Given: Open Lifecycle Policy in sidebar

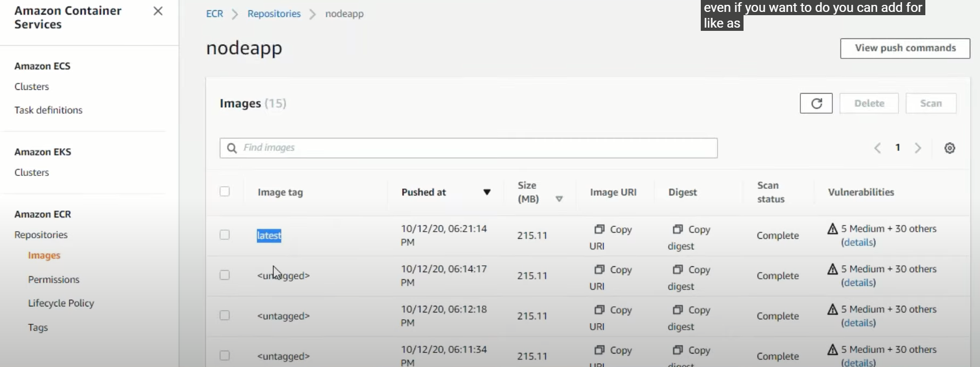Looking at the screenshot, I should pyautogui.click(x=61, y=303).
